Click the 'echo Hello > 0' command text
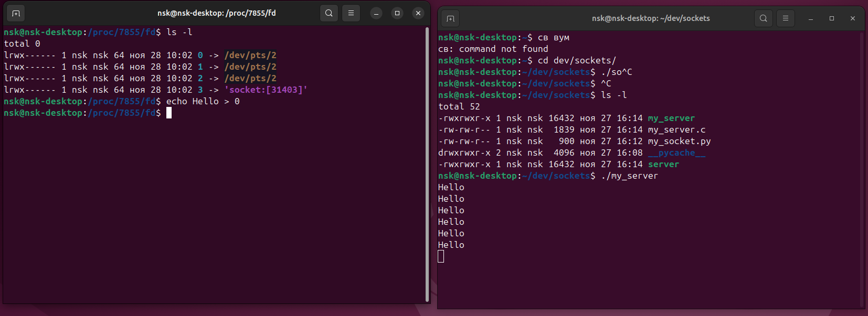Screen dimensions: 868x316 [203, 101]
